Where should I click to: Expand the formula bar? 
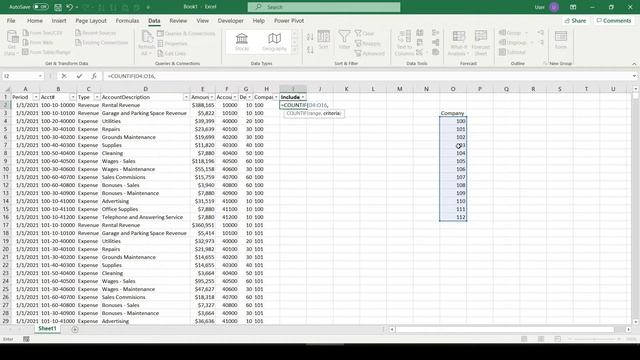pyautogui.click(x=634, y=76)
